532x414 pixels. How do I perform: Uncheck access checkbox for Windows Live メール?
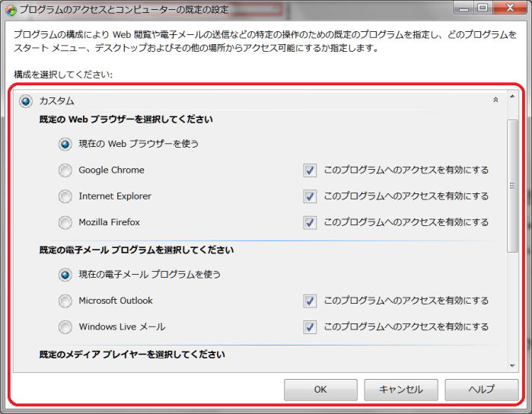(310, 327)
